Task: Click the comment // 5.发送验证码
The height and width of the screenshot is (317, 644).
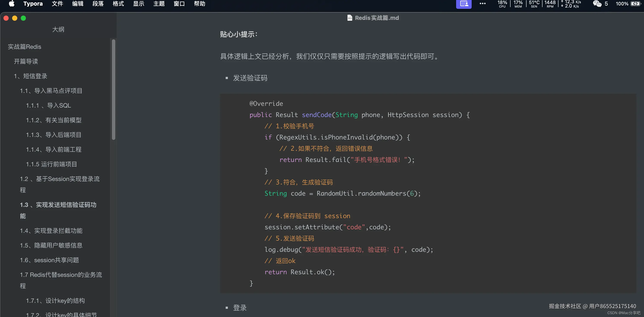Action: pos(289,238)
